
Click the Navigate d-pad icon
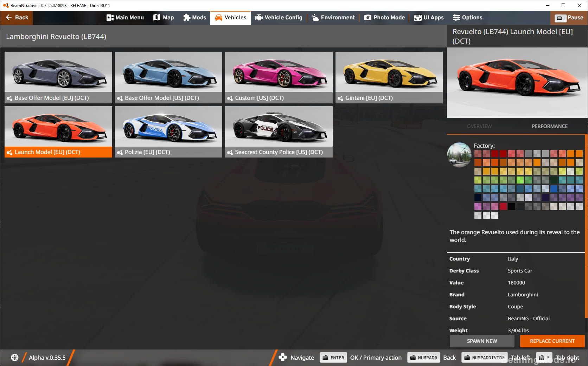click(x=283, y=358)
